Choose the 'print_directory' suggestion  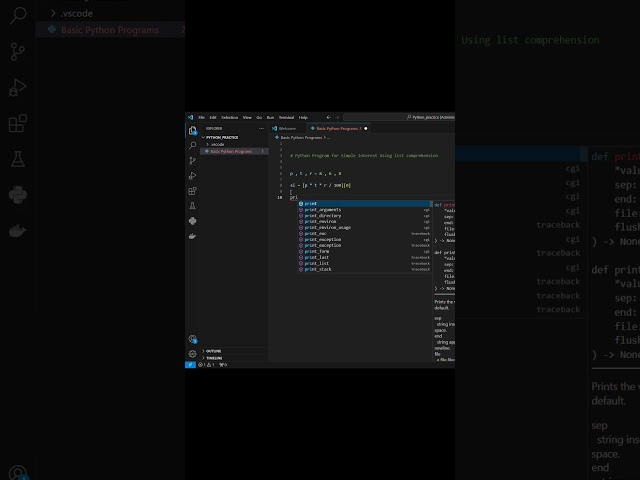[x=364, y=216]
